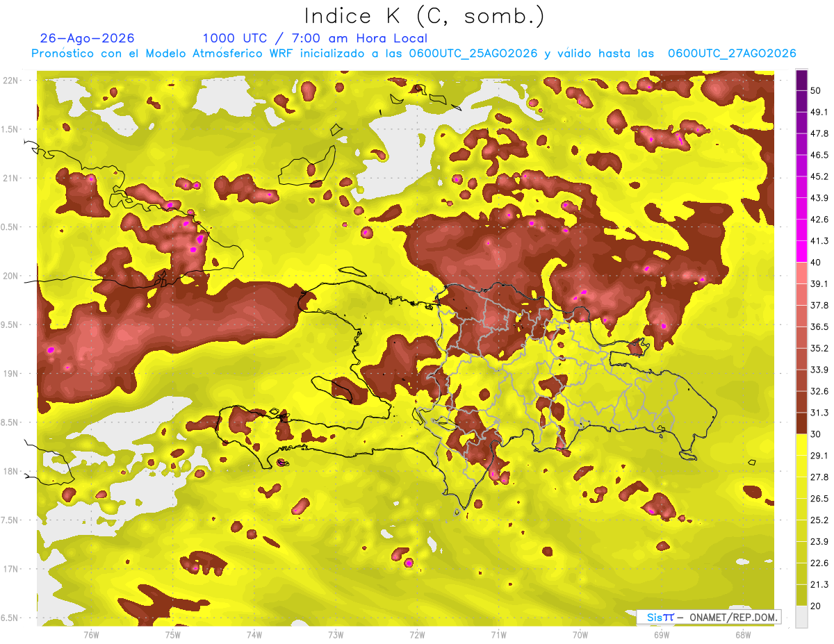Click longitude axis label "75W"
Screen dimensions: 834x644
click(173, 634)
